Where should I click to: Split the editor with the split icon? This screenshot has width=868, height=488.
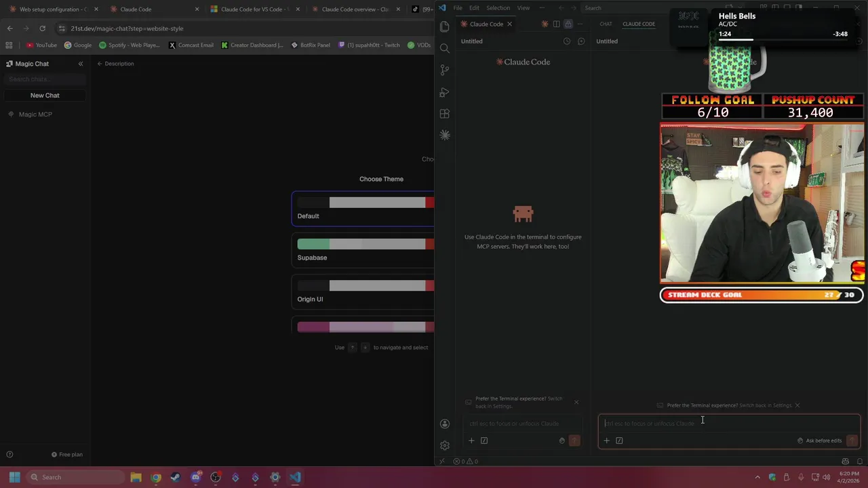(x=556, y=24)
